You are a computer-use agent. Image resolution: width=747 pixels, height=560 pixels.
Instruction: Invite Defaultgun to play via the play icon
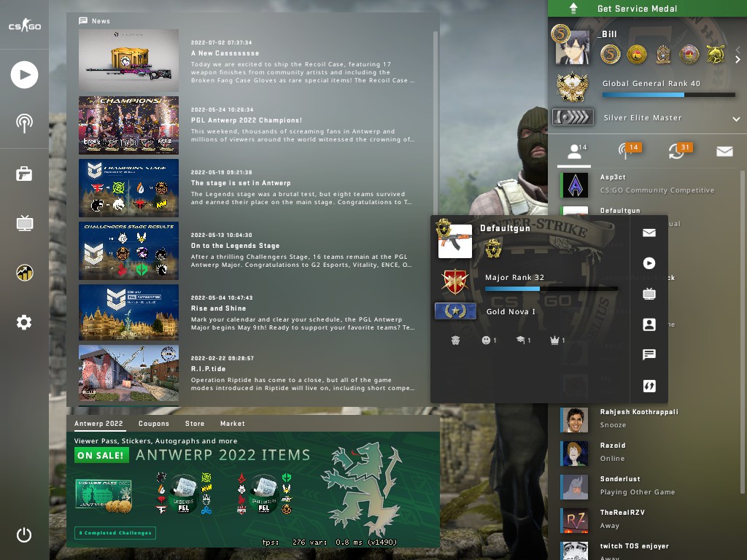(649, 263)
